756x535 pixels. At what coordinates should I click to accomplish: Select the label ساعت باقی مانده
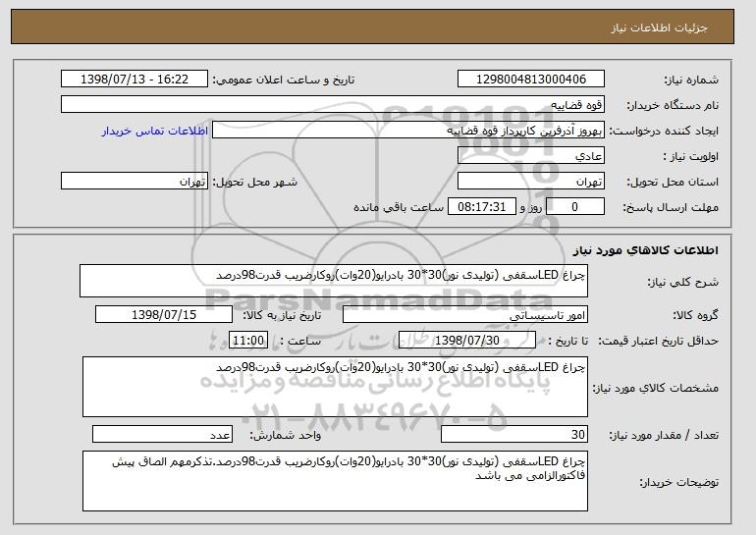click(399, 208)
